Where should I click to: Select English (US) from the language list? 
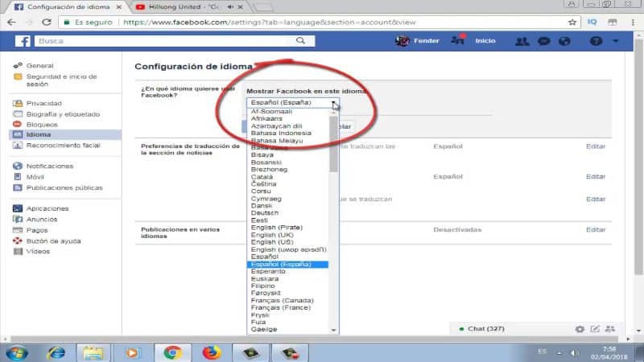[272, 242]
